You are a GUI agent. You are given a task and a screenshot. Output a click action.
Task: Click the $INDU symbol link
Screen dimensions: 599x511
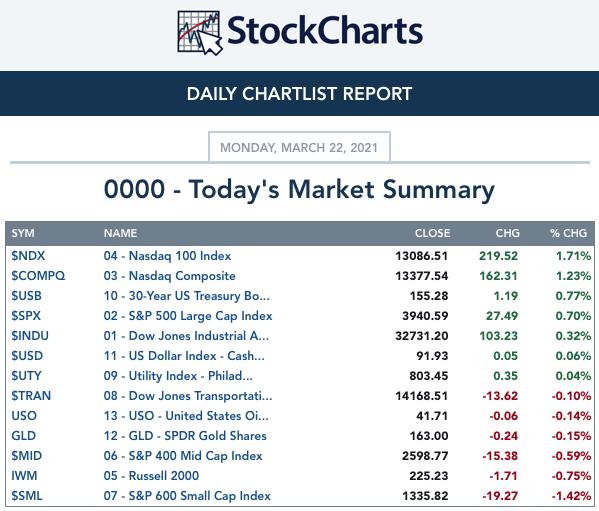point(30,336)
